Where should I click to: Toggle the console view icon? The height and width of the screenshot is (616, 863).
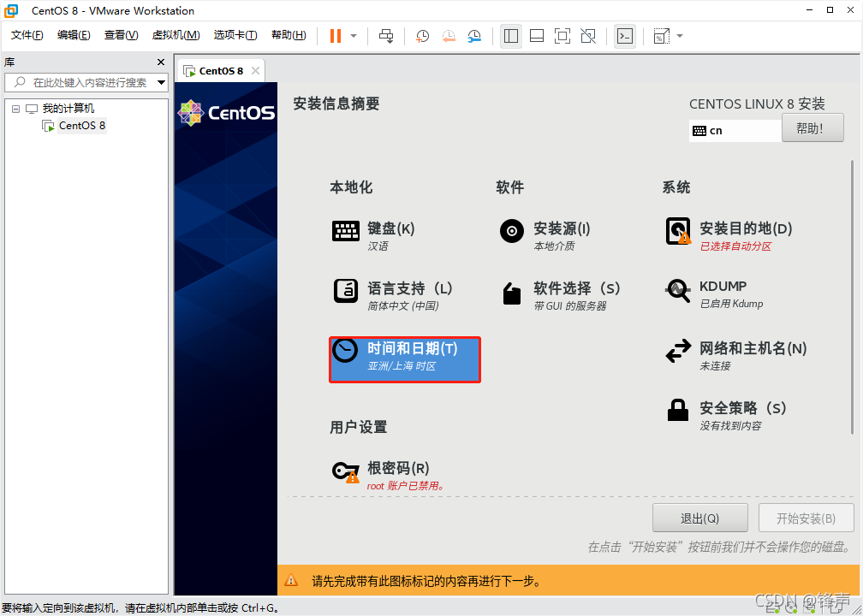pos(624,36)
